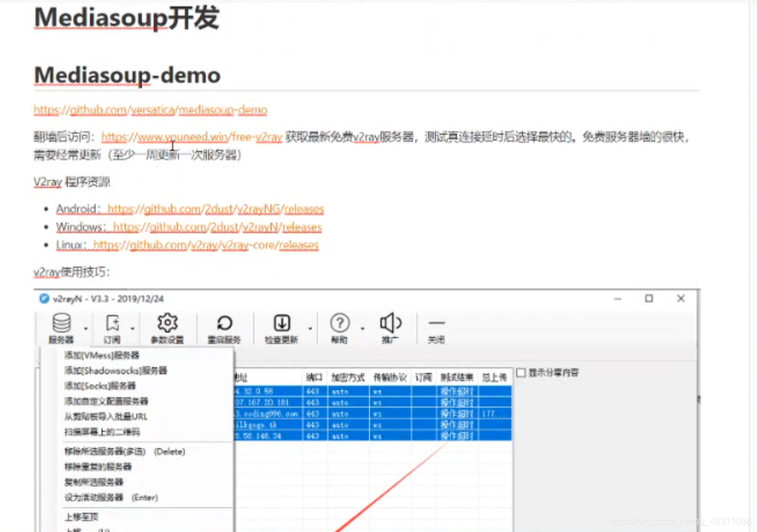Click the 地址 column header

click(x=268, y=377)
